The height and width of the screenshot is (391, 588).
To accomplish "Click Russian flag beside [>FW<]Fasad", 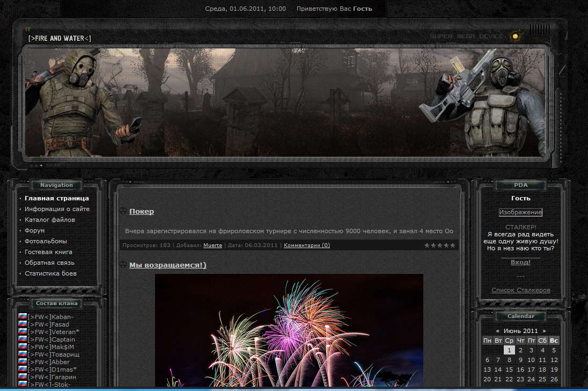I will (23, 324).
